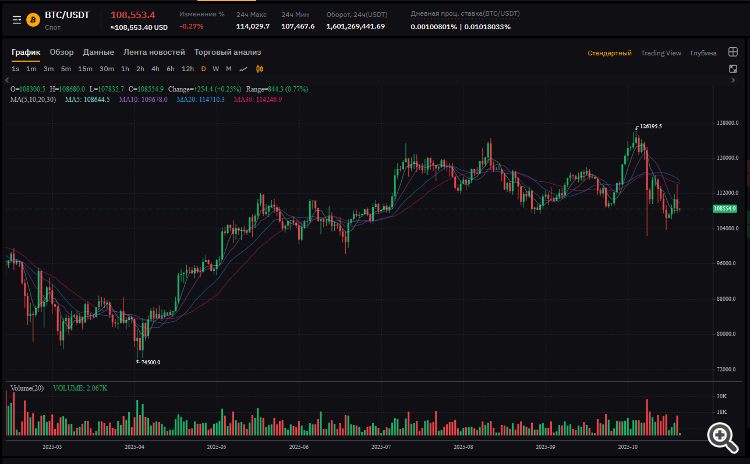Open the Лента новостей tab
The image size is (750, 464).
pyautogui.click(x=154, y=52)
